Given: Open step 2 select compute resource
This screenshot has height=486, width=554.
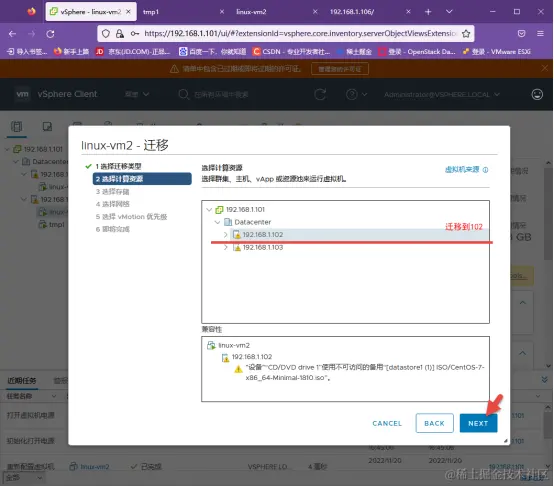Looking at the screenshot, I should coord(142,179).
